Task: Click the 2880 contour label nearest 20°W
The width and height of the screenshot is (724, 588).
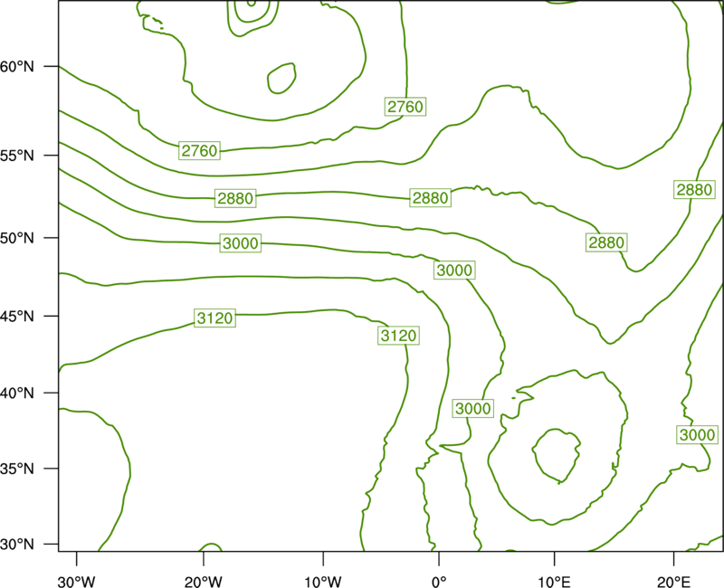Action: click(235, 198)
